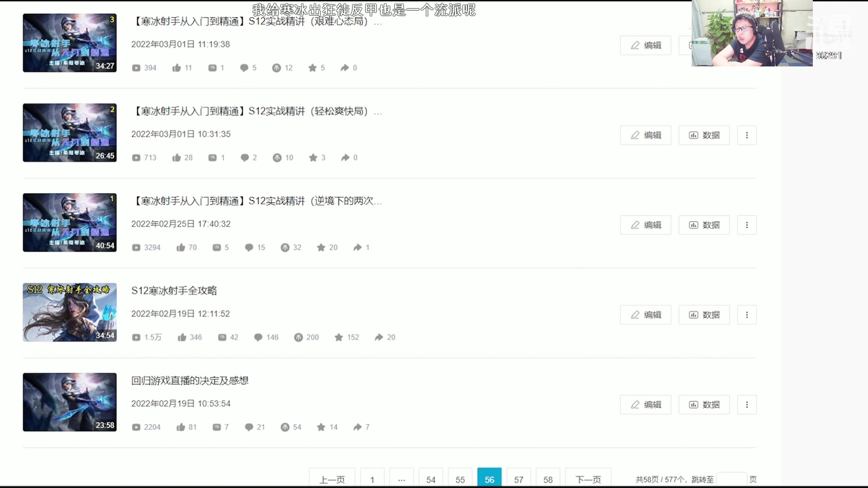Open the three-dot more menu for S12寒冰射手全攻略
The height and width of the screenshot is (488, 868).
pyautogui.click(x=747, y=314)
